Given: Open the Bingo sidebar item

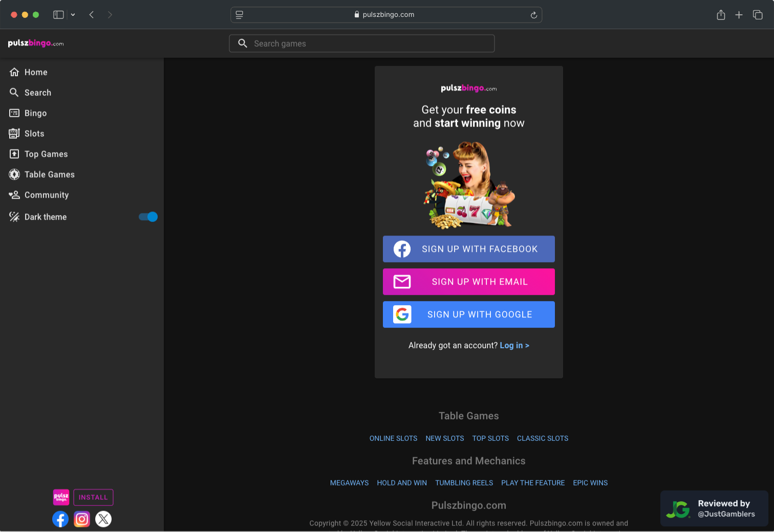Looking at the screenshot, I should coord(82,113).
